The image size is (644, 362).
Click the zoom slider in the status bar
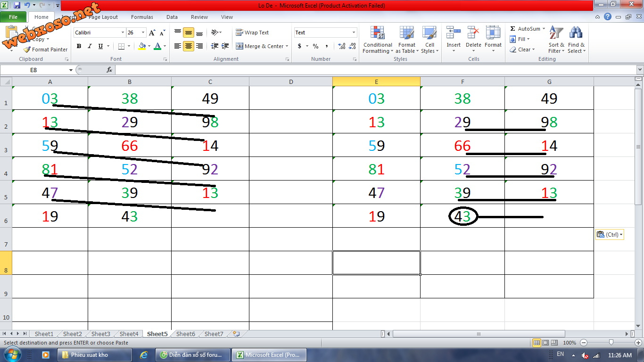611,343
